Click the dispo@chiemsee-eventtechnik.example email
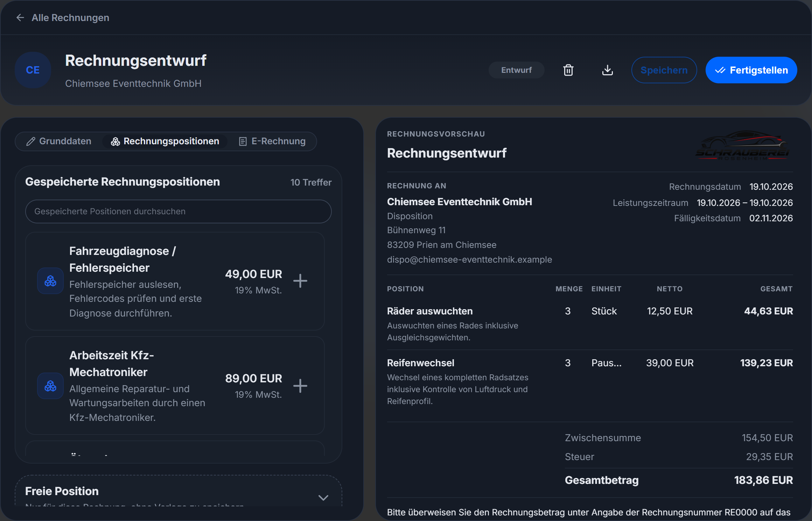The height and width of the screenshot is (521, 812). [x=469, y=259]
